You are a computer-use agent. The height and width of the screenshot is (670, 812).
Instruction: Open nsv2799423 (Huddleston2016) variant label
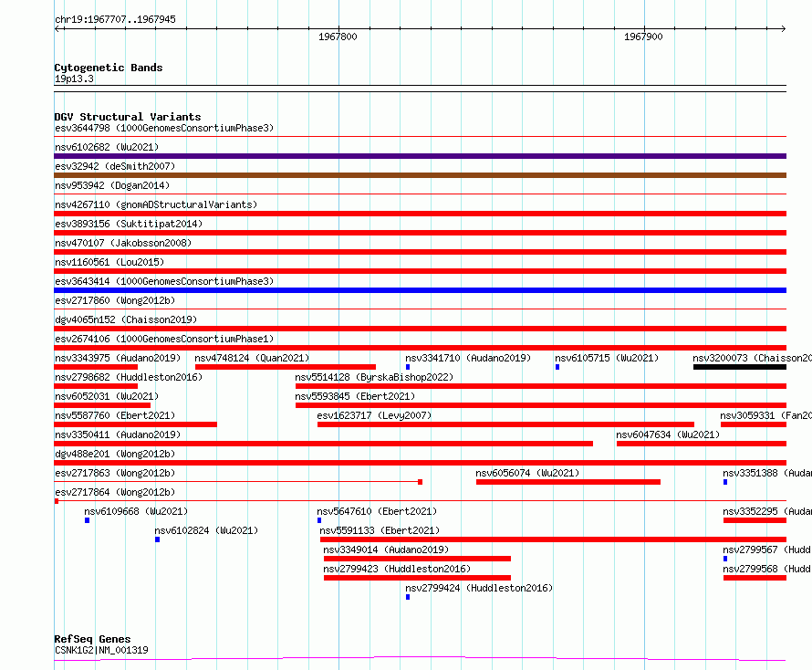[397, 569]
